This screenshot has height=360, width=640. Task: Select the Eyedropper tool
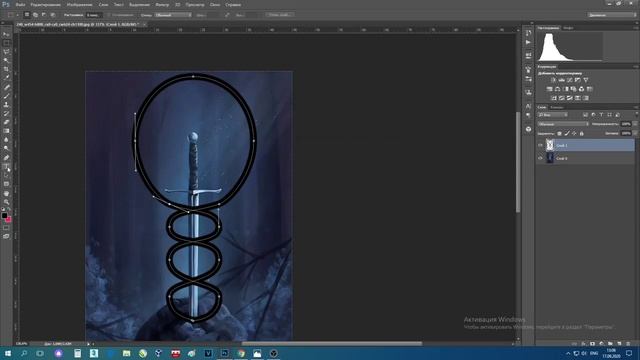pos(6,78)
